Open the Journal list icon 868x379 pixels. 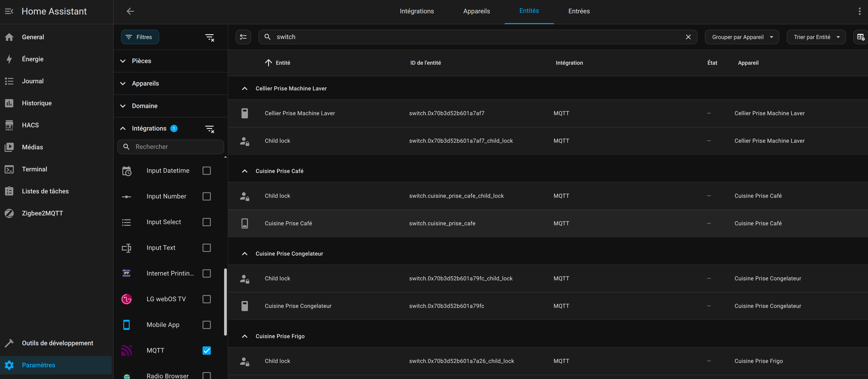[x=9, y=81]
